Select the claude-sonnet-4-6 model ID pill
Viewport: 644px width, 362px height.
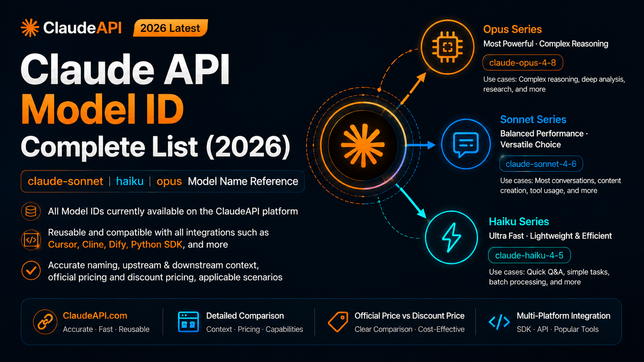(541, 164)
